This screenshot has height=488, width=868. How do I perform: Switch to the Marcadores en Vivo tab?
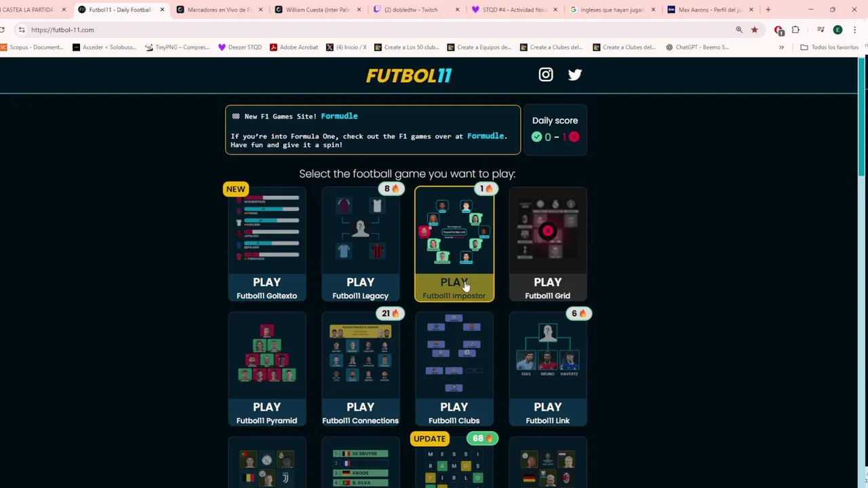click(x=219, y=9)
